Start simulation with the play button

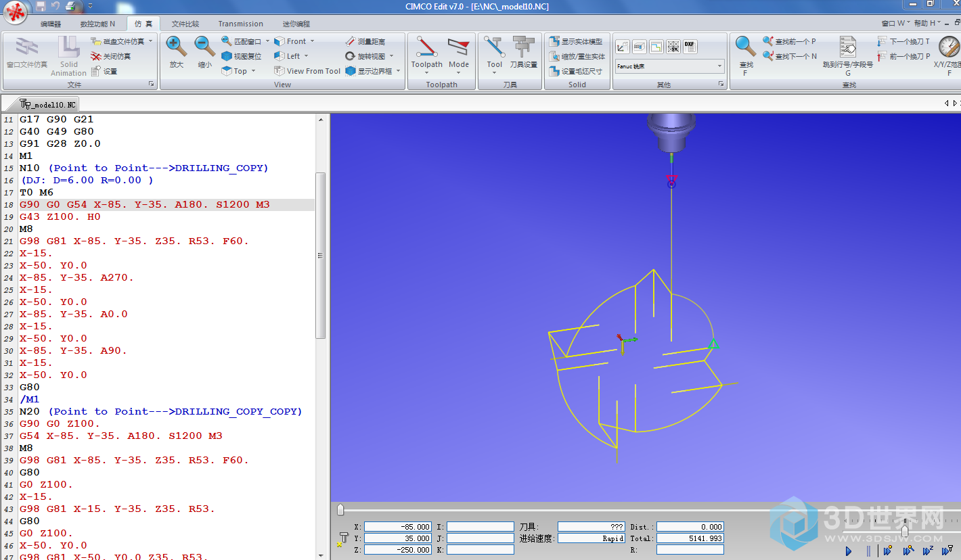click(849, 551)
